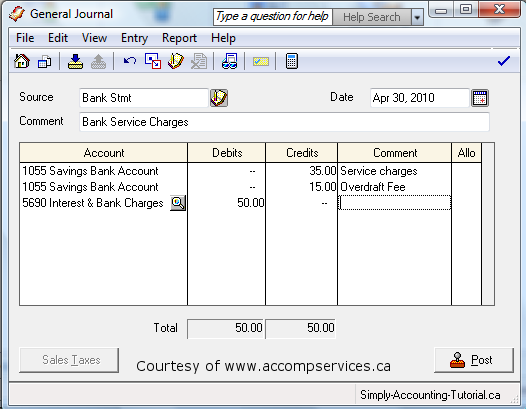Click the lookup icon next to Source
Screen dimensions: 526x409
pos(219,98)
